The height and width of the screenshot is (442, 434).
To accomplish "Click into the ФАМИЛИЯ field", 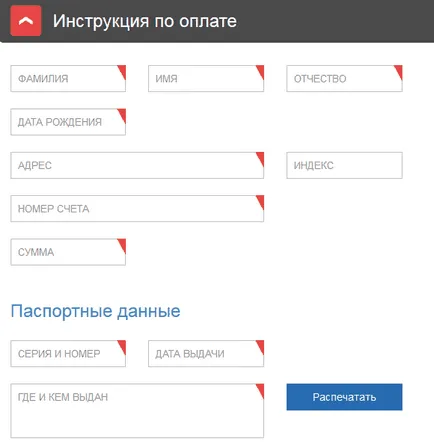I will pyautogui.click(x=68, y=79).
